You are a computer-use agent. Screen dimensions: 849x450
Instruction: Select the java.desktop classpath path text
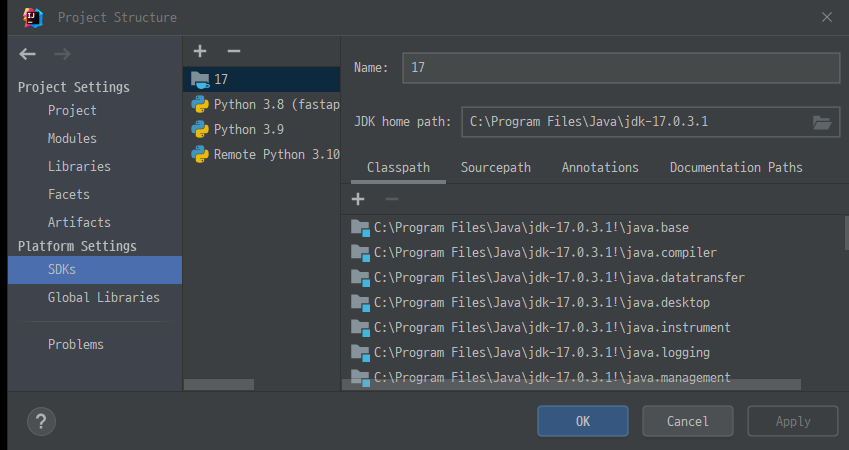542,303
